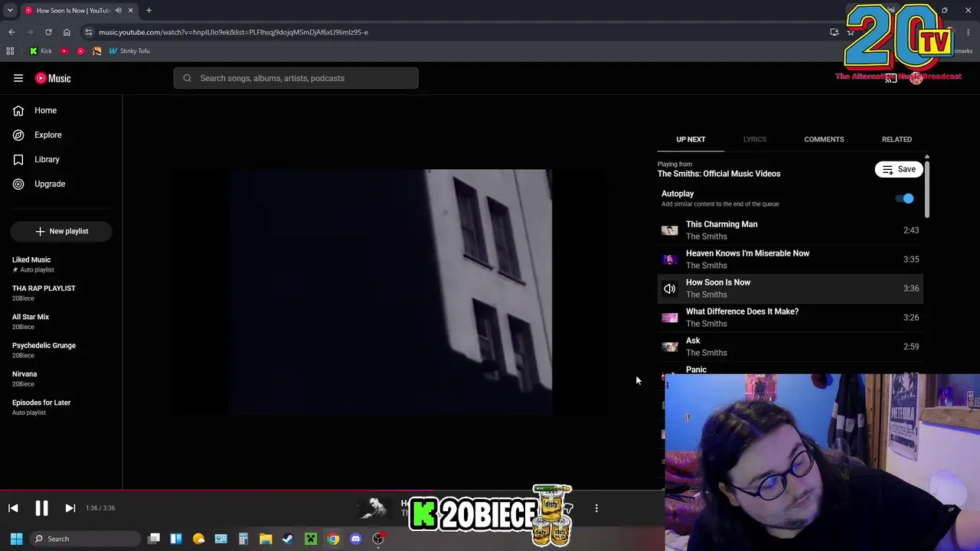This screenshot has width=980, height=551.
Task: Open Discord from the taskbar
Action: coord(355,539)
